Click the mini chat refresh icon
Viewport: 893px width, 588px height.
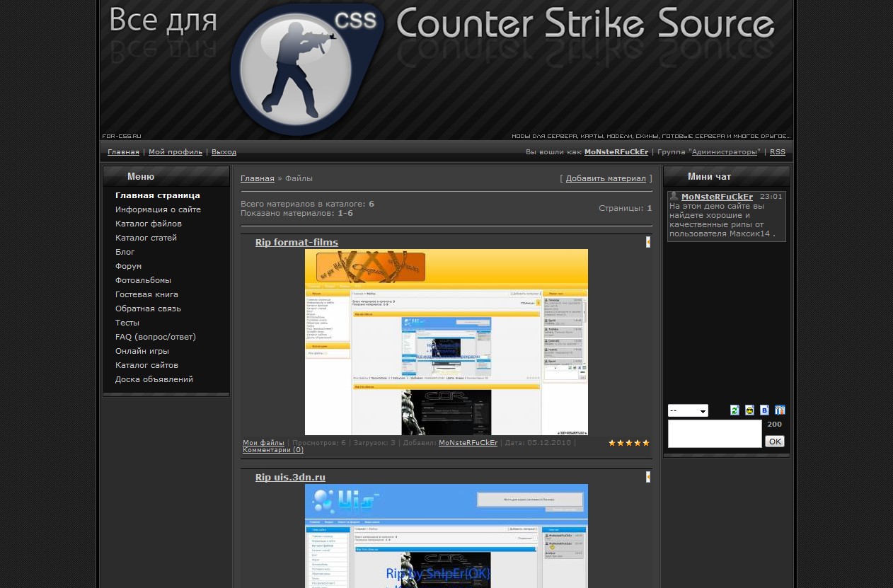point(734,410)
